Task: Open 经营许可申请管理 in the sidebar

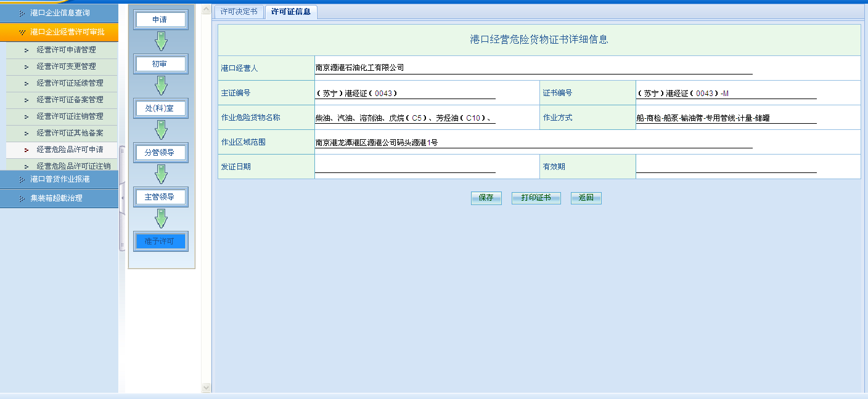Action: tap(66, 50)
